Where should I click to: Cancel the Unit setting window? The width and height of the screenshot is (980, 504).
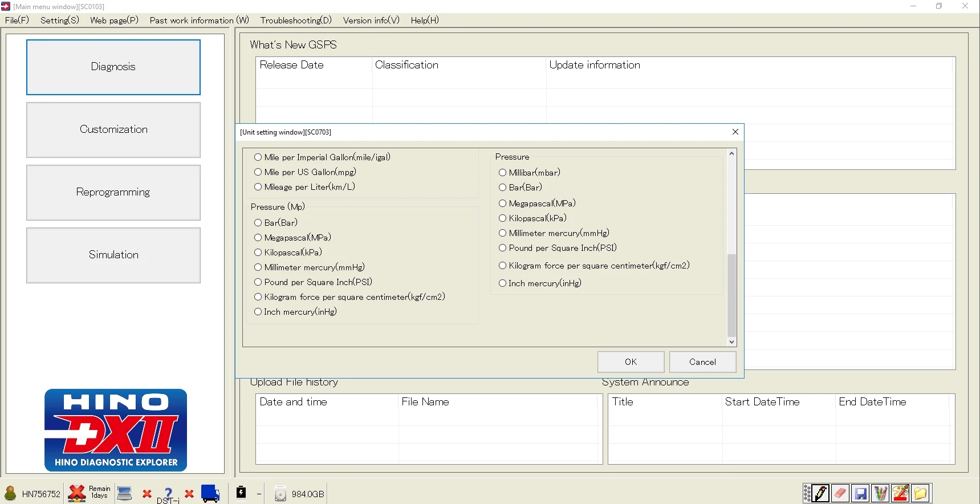click(x=703, y=362)
